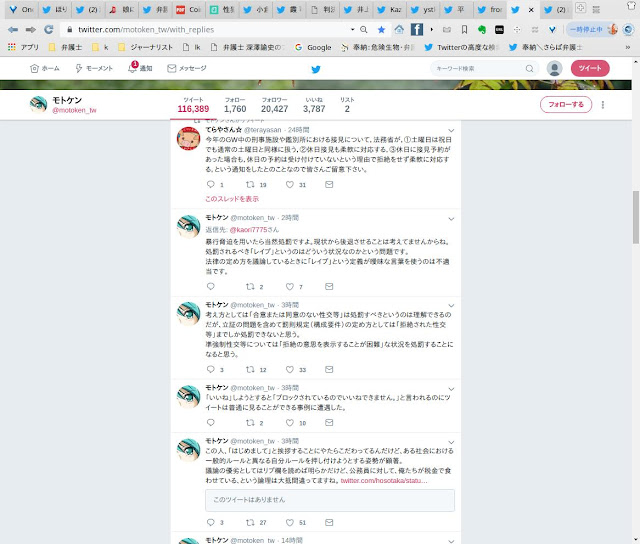Open the Google bookmark

click(313, 47)
